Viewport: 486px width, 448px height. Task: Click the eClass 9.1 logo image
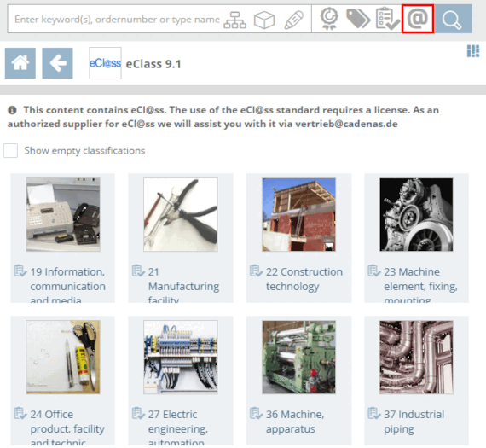click(x=105, y=63)
